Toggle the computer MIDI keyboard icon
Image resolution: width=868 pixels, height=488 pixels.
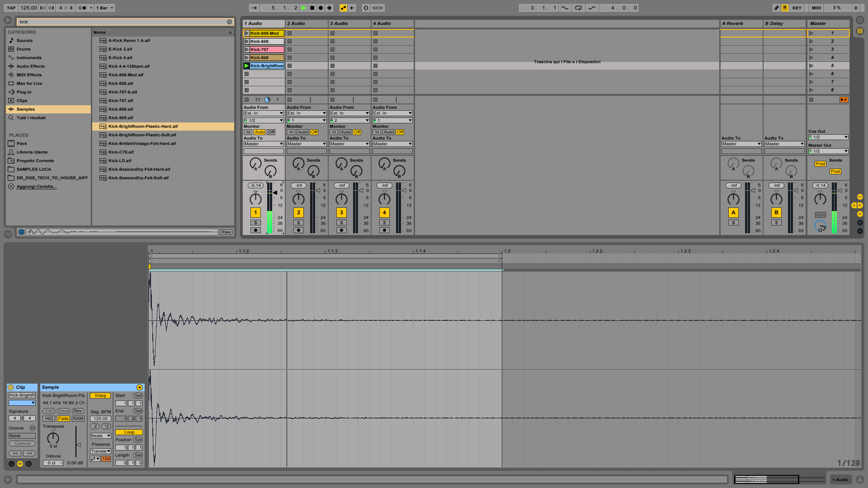pos(785,8)
